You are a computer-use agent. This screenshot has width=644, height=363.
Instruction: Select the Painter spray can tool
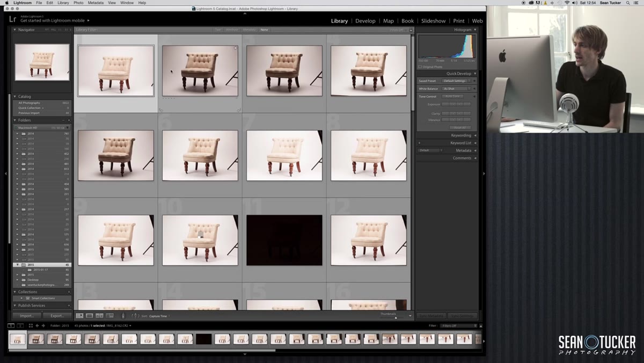123,316
